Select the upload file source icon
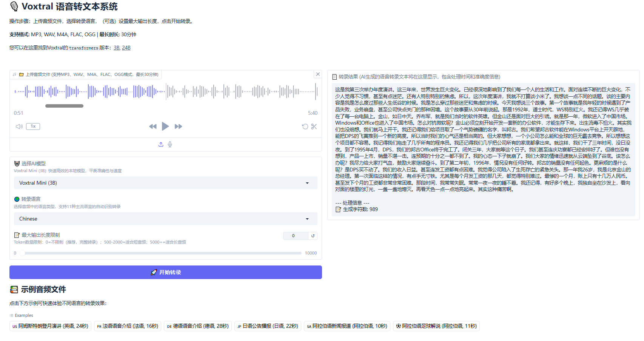Viewport: 644px width, 341px height. (161, 144)
